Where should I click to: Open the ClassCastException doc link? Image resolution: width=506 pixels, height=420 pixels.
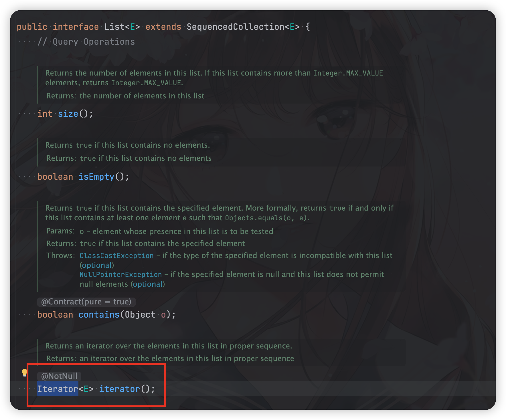click(116, 255)
